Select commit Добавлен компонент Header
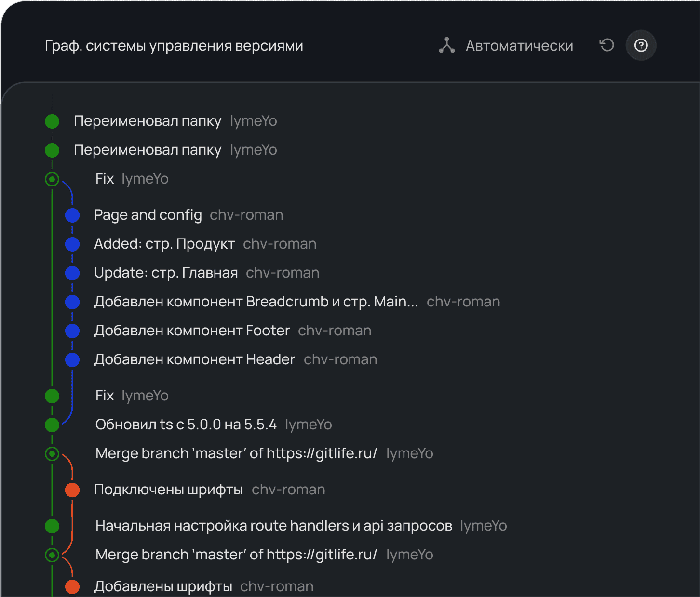 click(x=194, y=359)
